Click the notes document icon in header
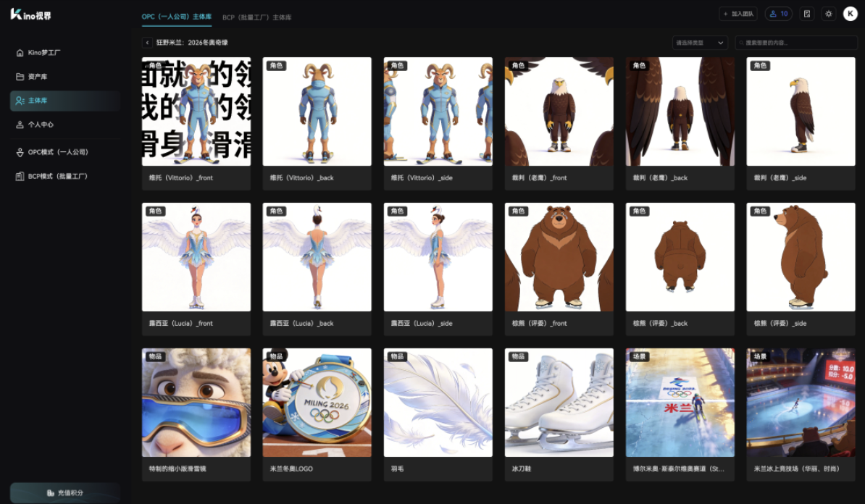 point(807,14)
